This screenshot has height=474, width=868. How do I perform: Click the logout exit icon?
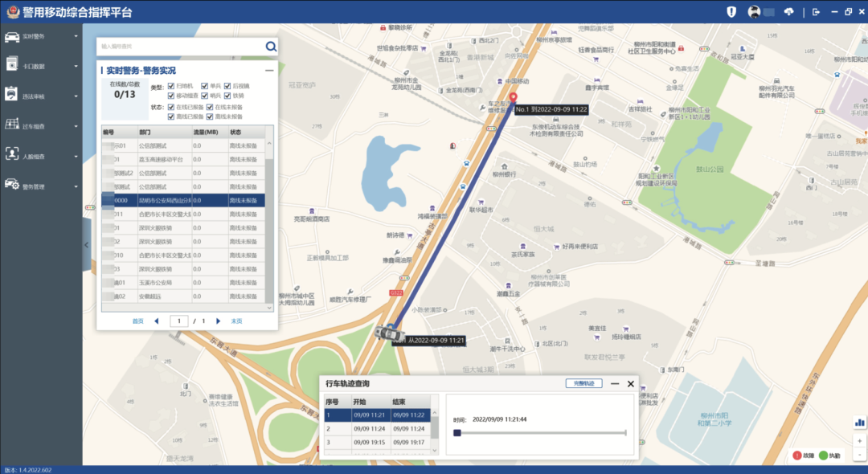[816, 11]
